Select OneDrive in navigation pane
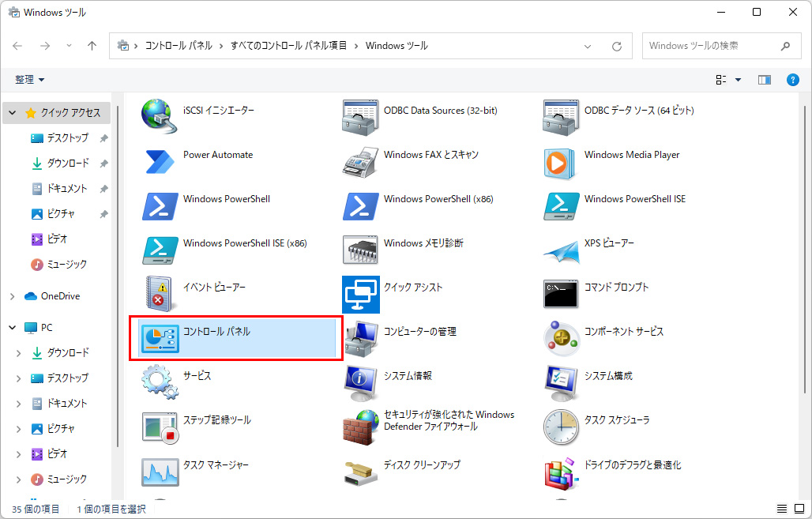812x519 pixels. [x=60, y=296]
